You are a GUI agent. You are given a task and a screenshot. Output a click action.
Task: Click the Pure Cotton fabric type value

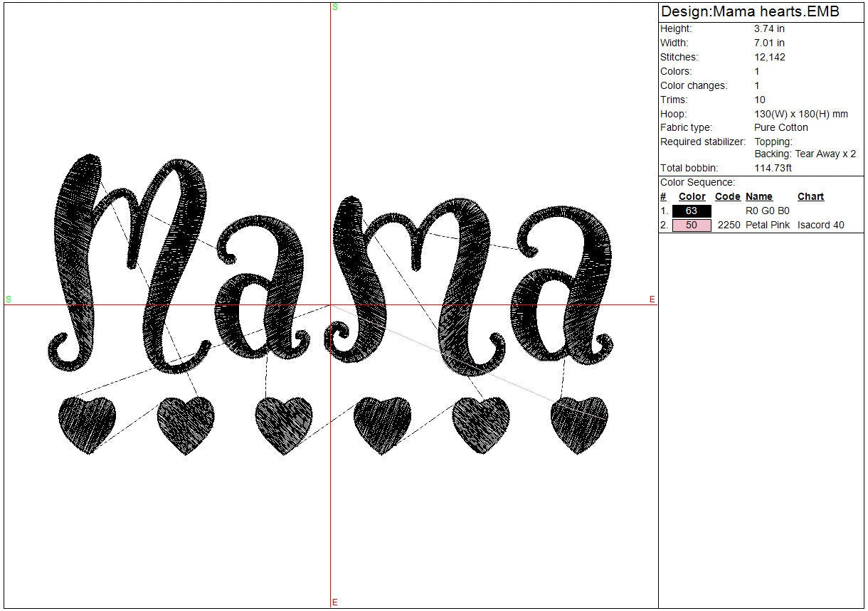tap(780, 128)
